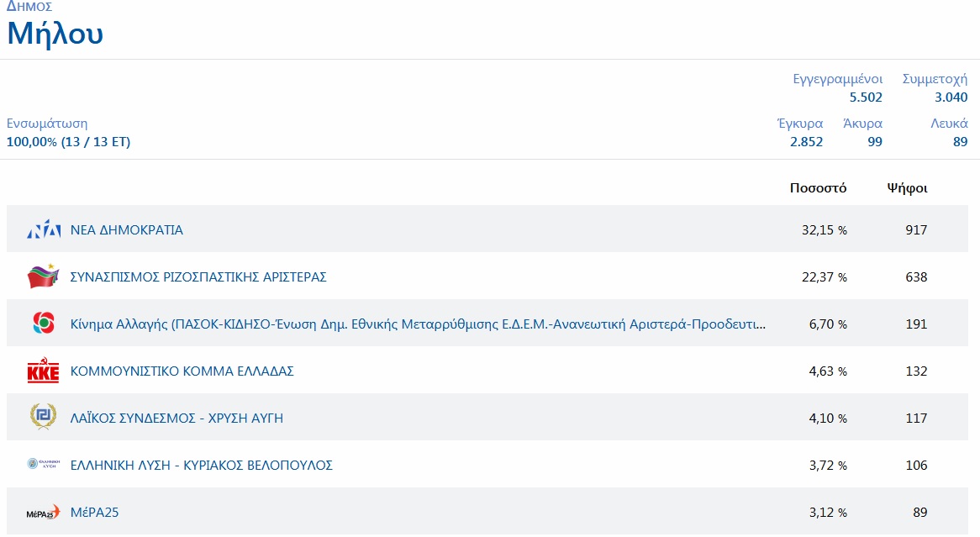
Task: Click the Ελληνική Λύση party logo
Action: click(44, 465)
